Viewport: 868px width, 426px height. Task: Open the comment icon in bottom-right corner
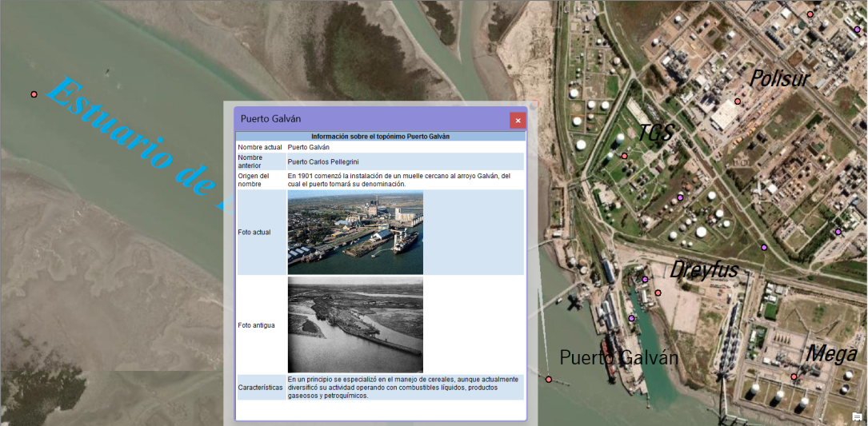pos(857,417)
